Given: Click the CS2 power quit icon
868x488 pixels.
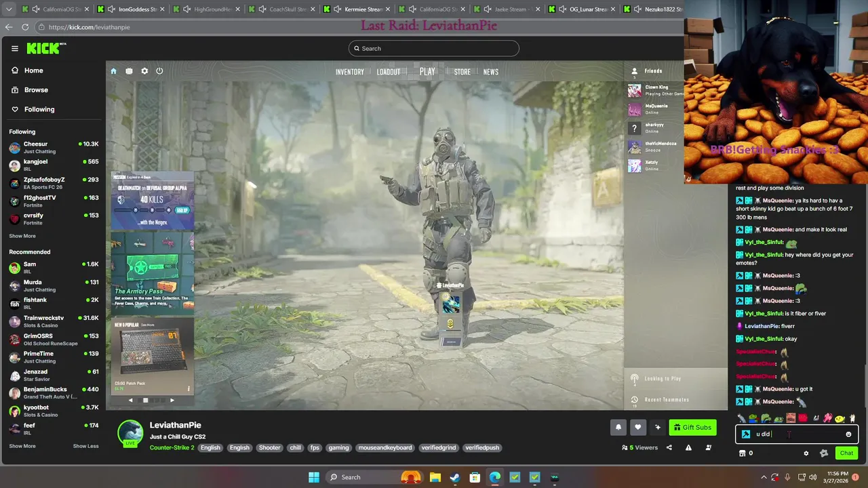Looking at the screenshot, I should tap(159, 71).
